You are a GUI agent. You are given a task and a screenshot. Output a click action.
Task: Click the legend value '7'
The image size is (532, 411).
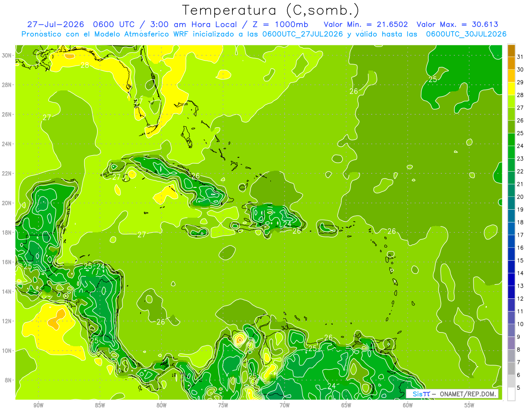(519, 363)
